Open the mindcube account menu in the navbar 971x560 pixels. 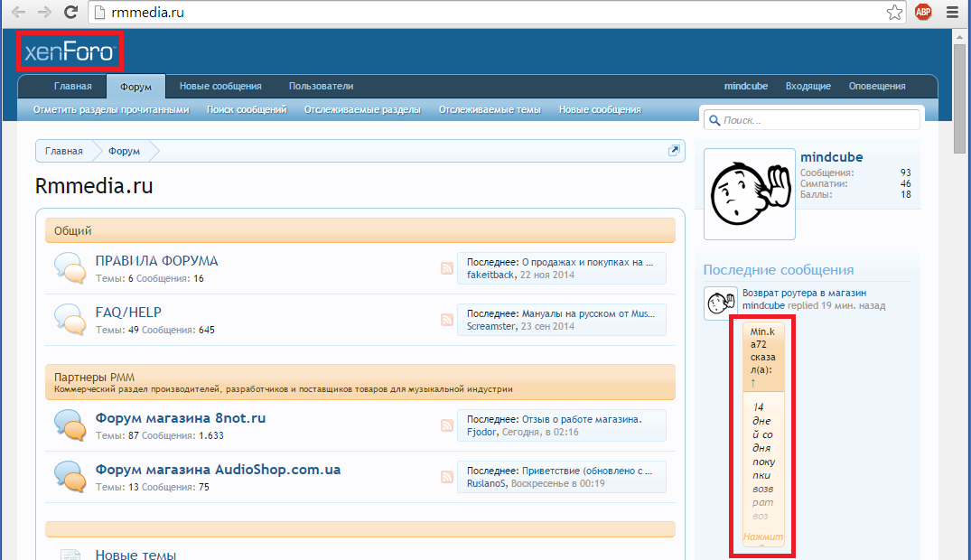click(745, 86)
